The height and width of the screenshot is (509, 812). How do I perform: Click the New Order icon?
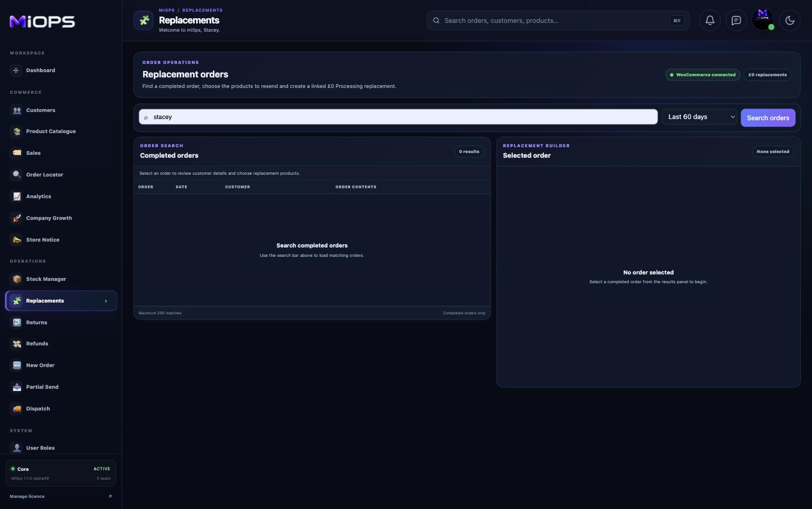click(16, 365)
